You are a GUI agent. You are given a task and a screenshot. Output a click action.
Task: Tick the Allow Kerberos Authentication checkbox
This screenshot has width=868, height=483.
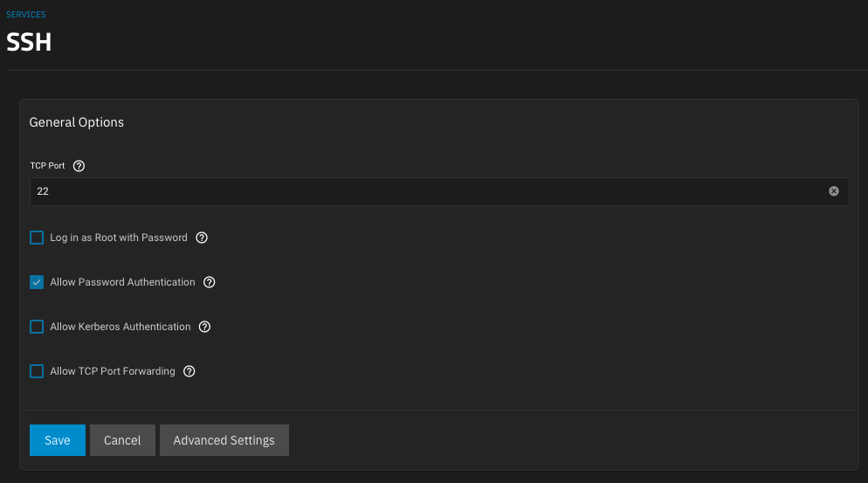(37, 327)
